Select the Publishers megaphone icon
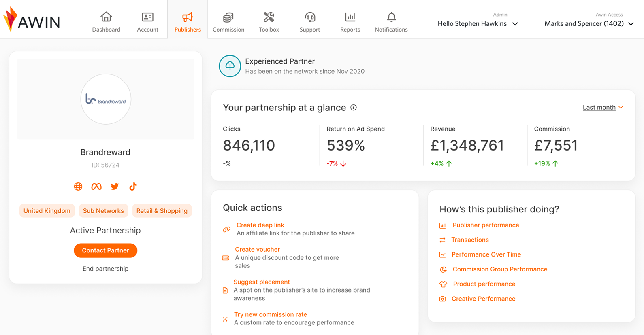Screen dimensions: 644x335 (x=188, y=17)
